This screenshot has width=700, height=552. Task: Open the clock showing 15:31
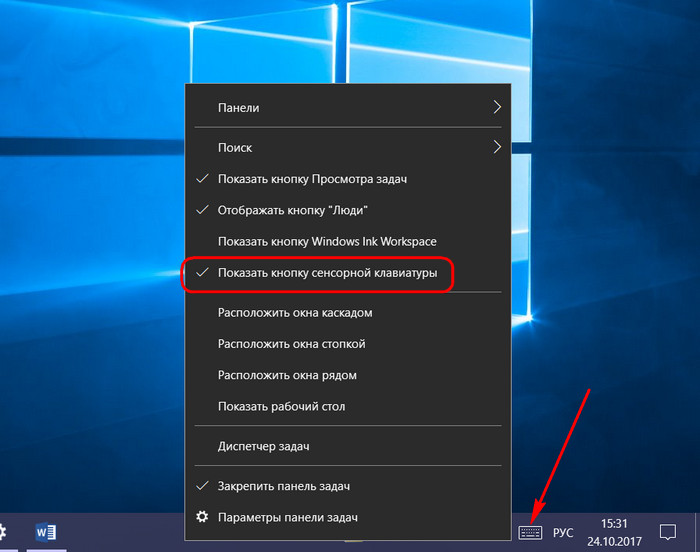click(616, 532)
